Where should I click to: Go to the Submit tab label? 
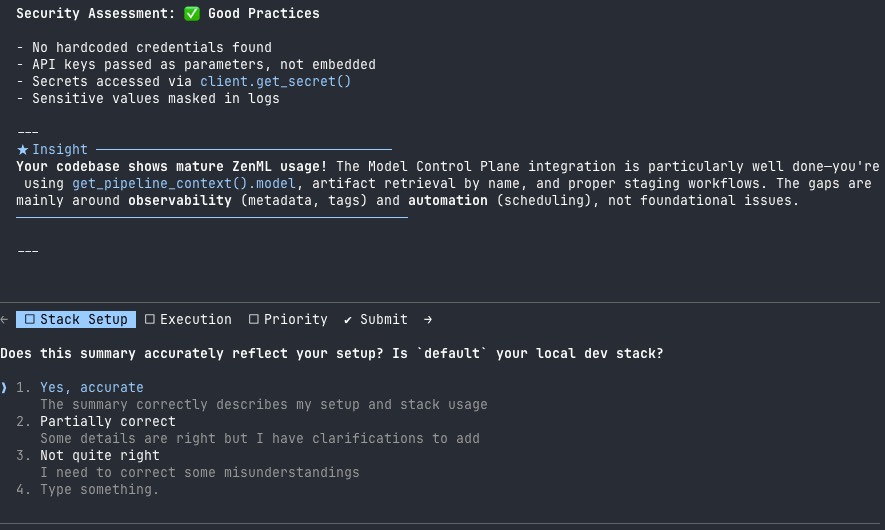coord(384,319)
